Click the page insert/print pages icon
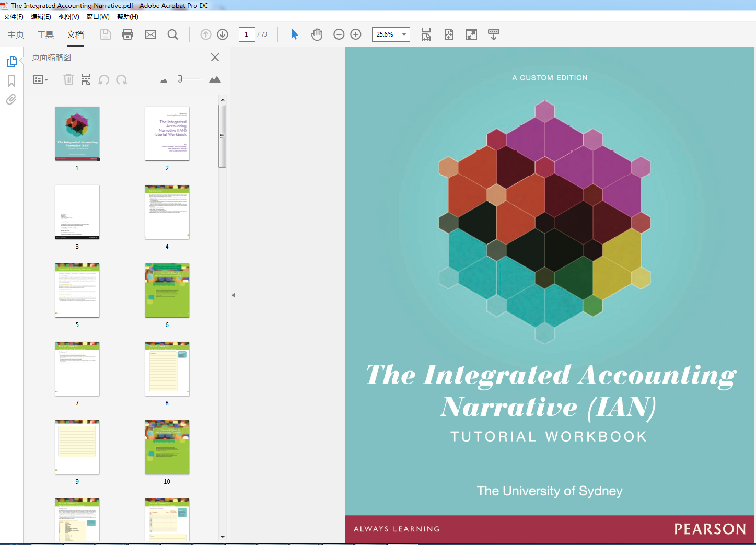 click(x=86, y=79)
